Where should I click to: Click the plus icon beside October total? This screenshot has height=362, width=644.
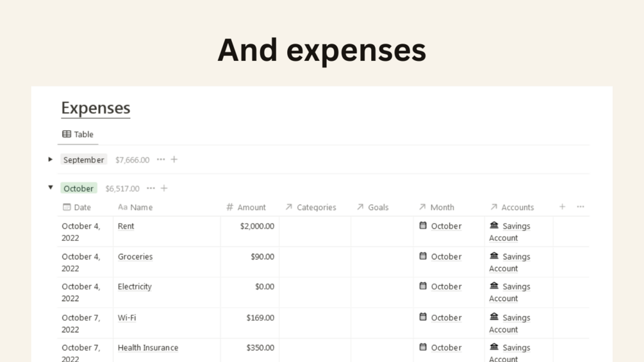tap(164, 188)
